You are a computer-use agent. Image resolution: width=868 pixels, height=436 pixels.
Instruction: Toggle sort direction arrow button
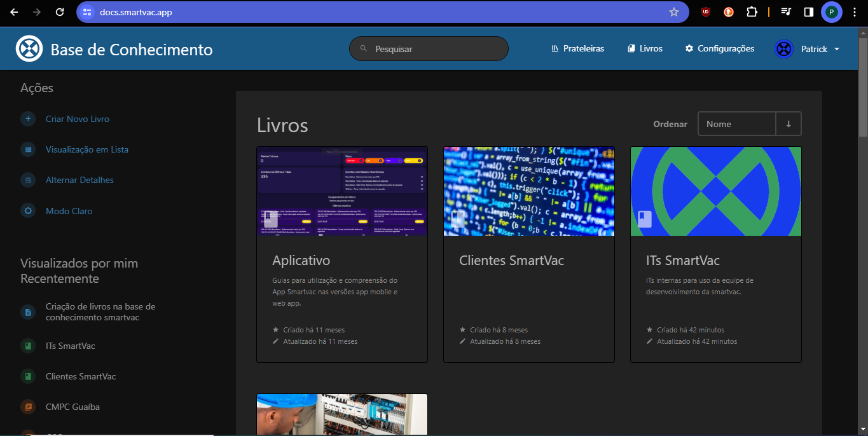(789, 124)
